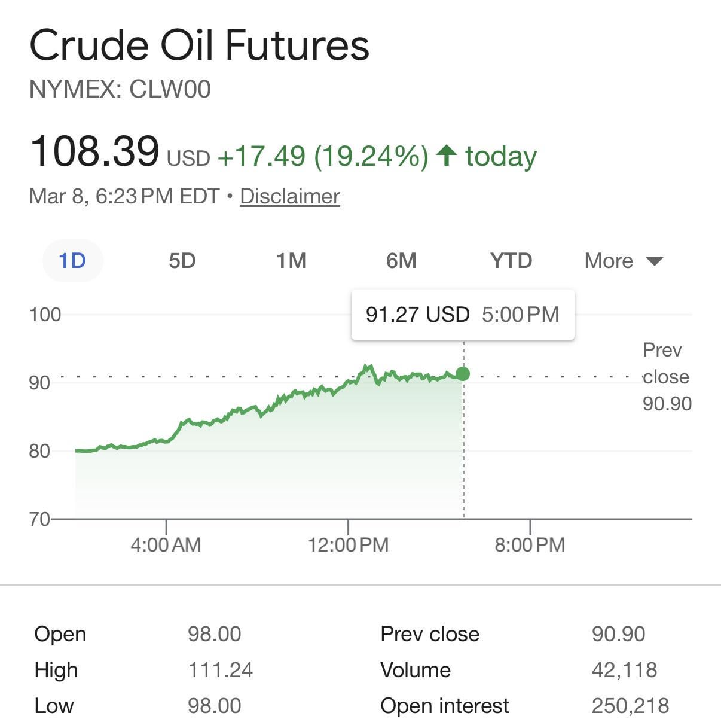Viewport: 721px width, 728px height.
Task: Click the High value 111.24
Action: (x=221, y=670)
